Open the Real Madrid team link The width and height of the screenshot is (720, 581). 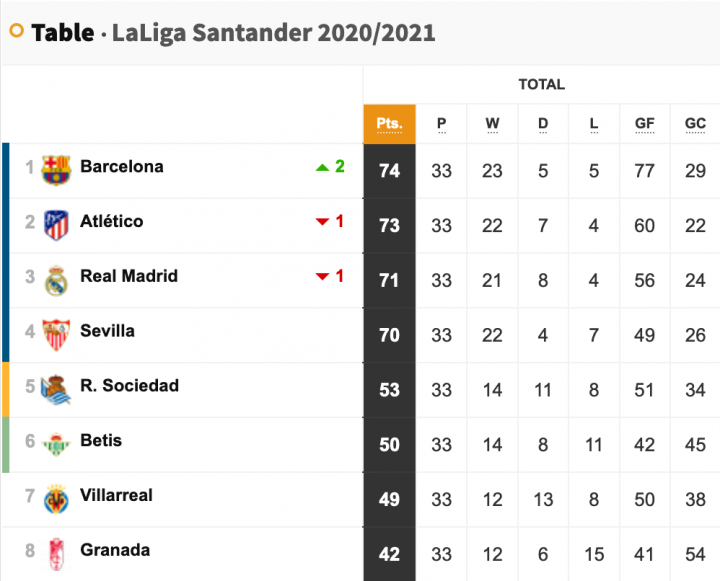pos(129,276)
